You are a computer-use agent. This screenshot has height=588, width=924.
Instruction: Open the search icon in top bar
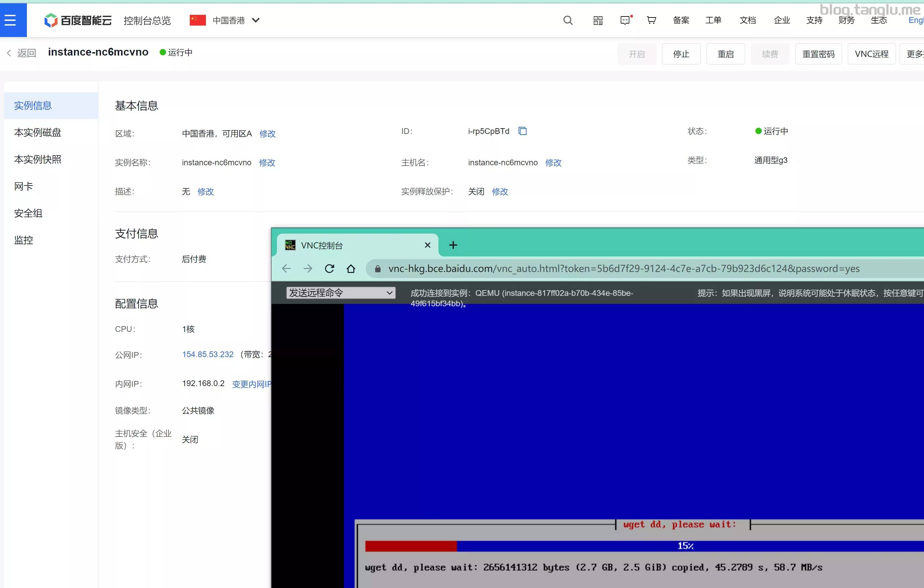(x=568, y=20)
